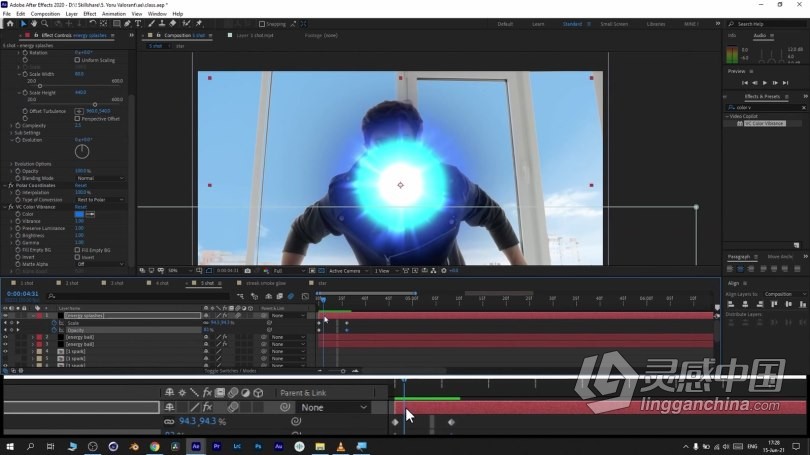
Task: Toggle Perspective Offset checkbox
Action: coord(77,118)
